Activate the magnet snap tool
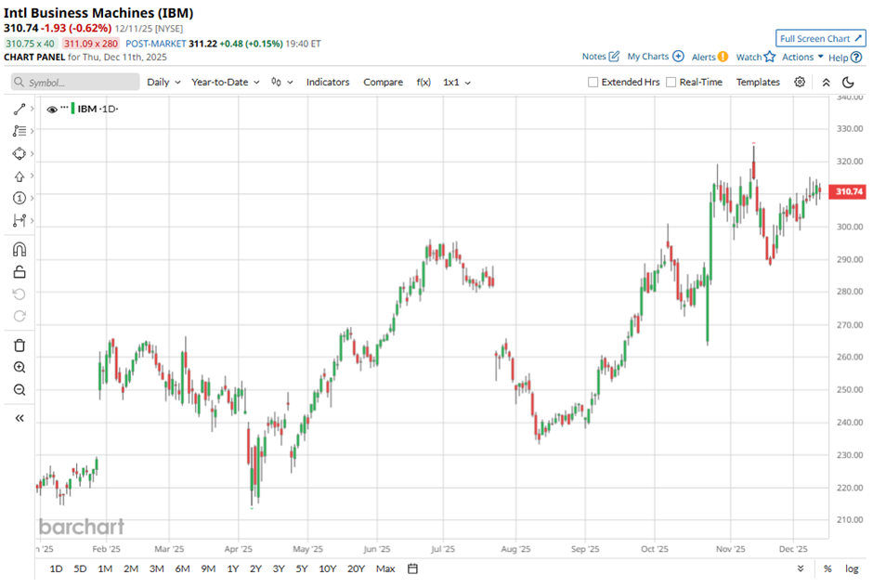Image resolution: width=873 pixels, height=588 pixels. point(19,250)
